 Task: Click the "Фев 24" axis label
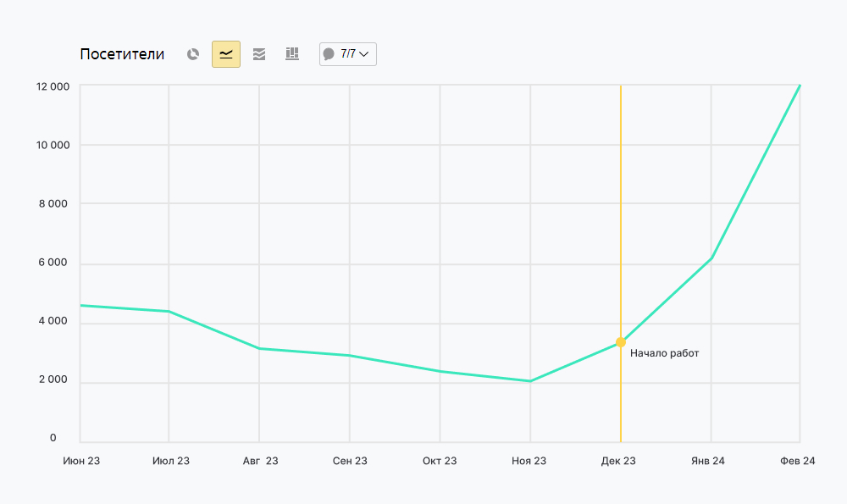[798, 461]
